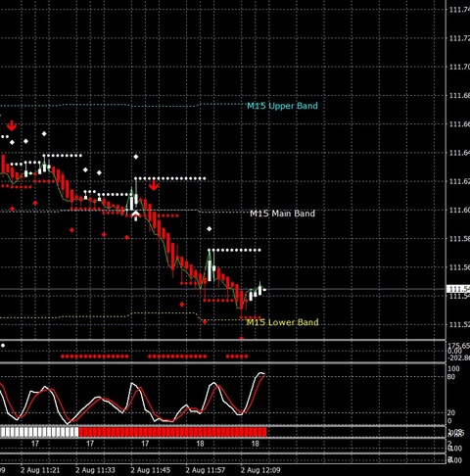Click the 111.58 price axis label
The height and width of the screenshot is (476, 470).
(x=459, y=239)
